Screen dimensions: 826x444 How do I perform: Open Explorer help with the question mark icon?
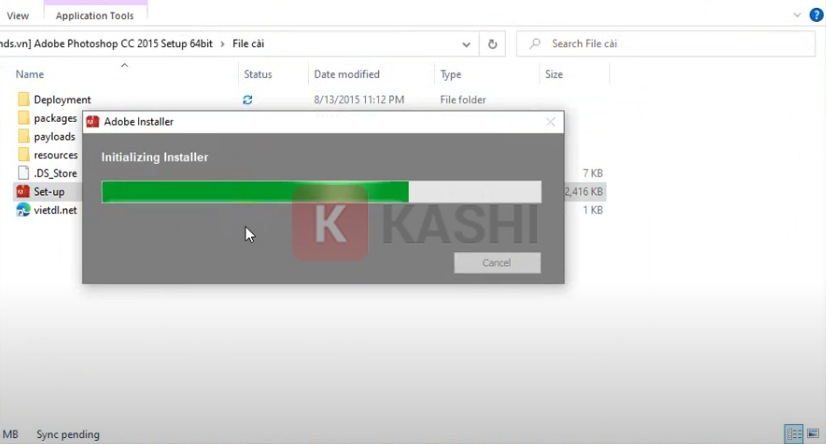point(815,15)
